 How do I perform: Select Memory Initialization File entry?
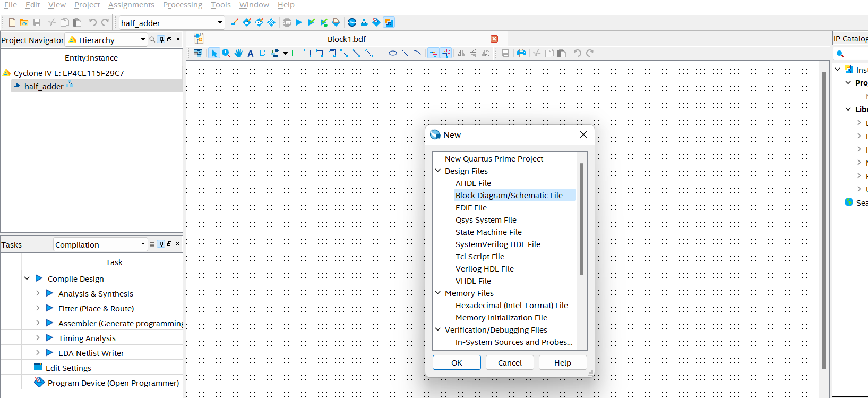pos(501,317)
